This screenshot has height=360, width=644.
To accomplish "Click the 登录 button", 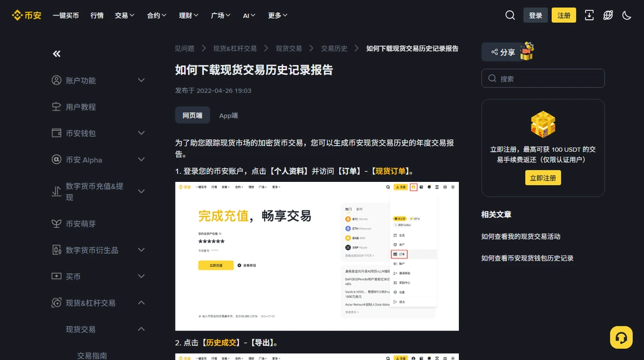I will [536, 15].
